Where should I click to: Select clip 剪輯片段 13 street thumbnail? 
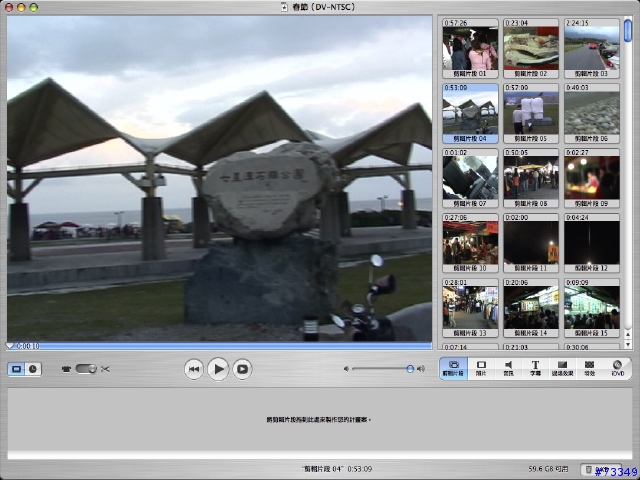click(x=470, y=308)
